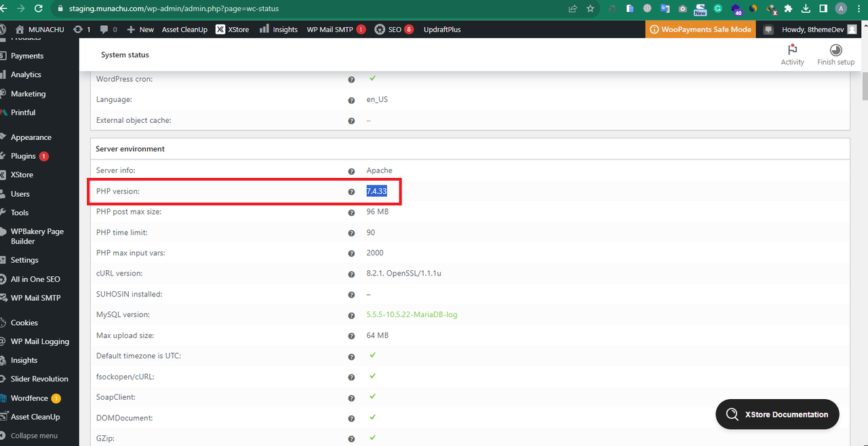The height and width of the screenshot is (446, 868).
Task: Reload the page in the browser
Action: pyautogui.click(x=38, y=9)
